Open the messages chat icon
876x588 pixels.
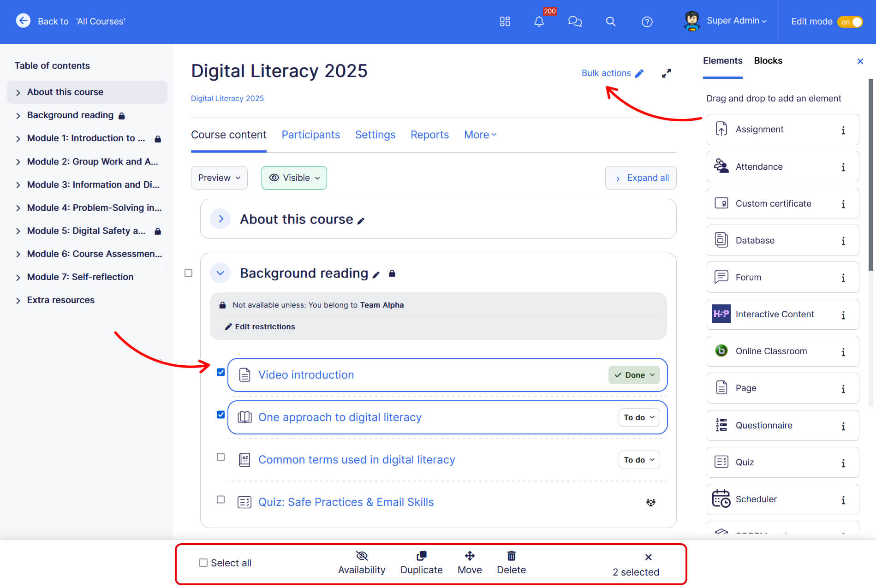(575, 21)
